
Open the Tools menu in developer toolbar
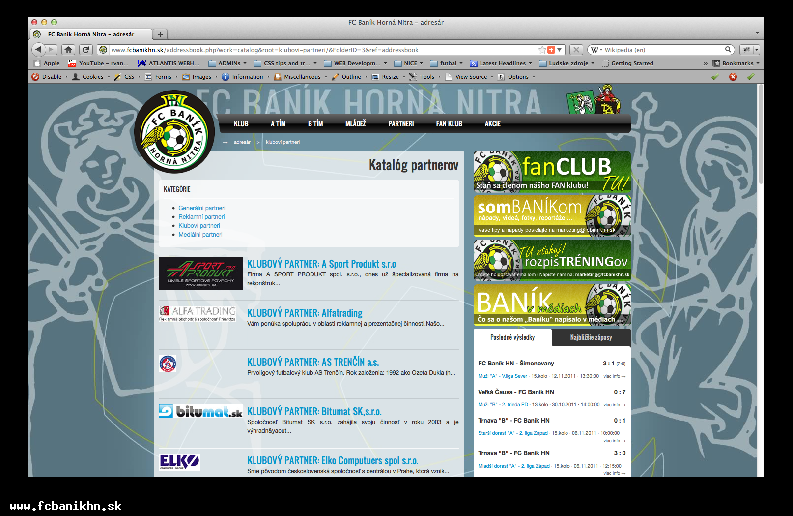(423, 77)
